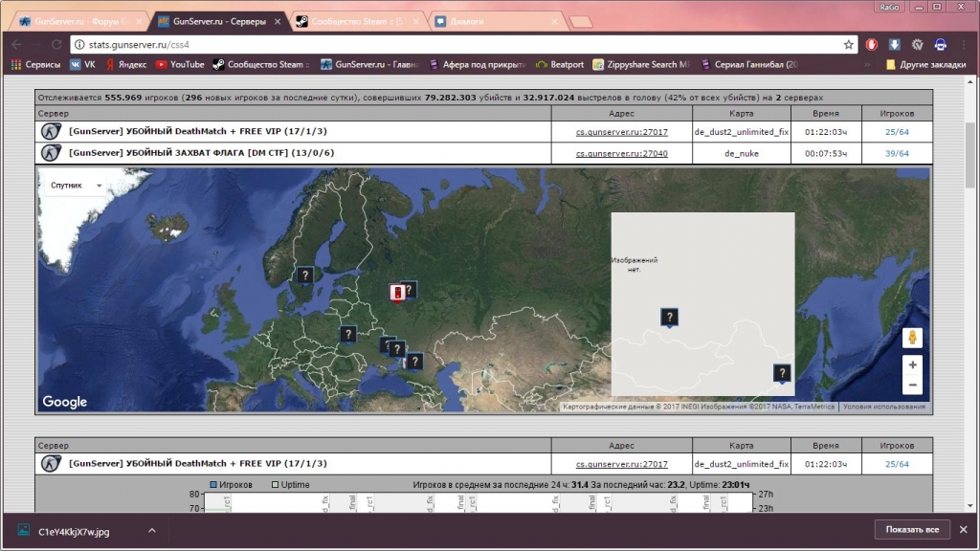
Task: Click the Counter-Strike icon beside DeathMatch server
Action: 50,131
